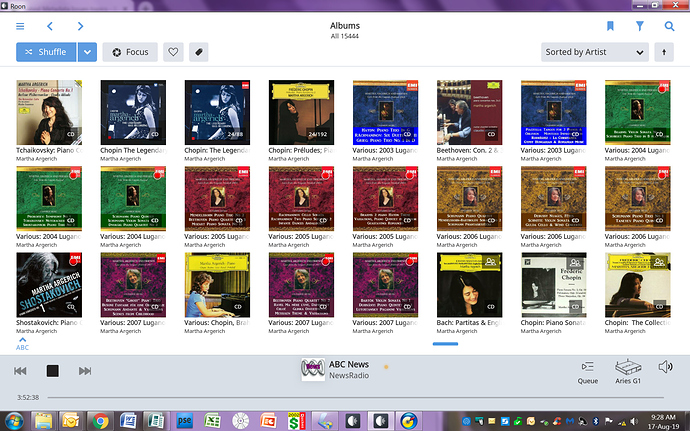Skip to the previous track

click(20, 371)
